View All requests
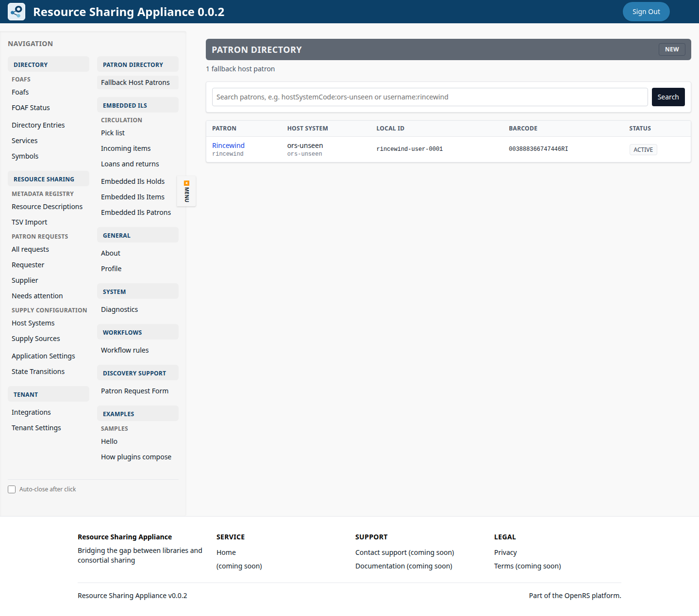699x616 pixels. tap(30, 249)
